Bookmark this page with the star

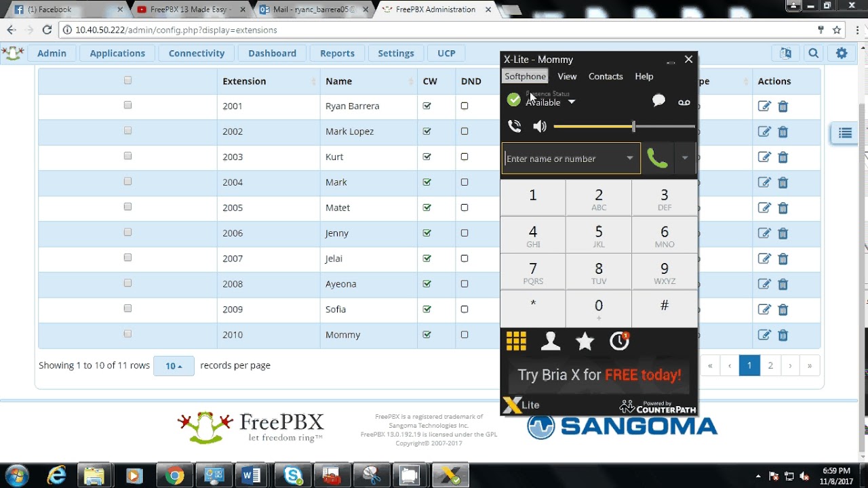pyautogui.click(x=837, y=30)
